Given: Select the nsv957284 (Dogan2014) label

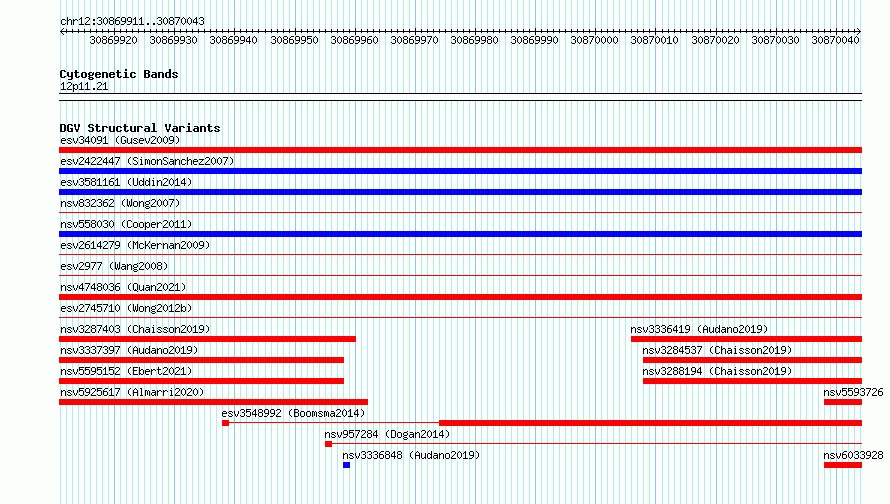Looking at the screenshot, I should 387,434.
